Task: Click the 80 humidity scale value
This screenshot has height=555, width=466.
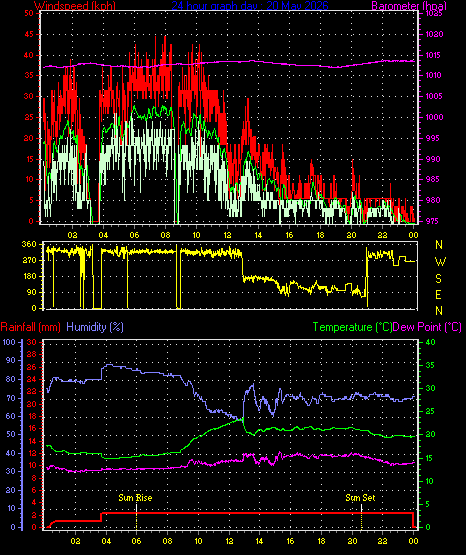Action: 11,379
